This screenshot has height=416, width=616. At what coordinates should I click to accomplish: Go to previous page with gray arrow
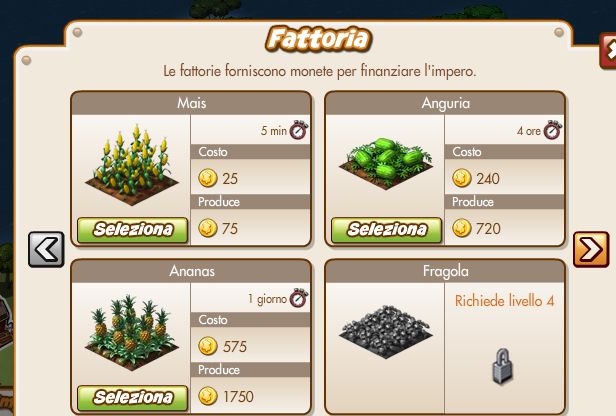(46, 249)
